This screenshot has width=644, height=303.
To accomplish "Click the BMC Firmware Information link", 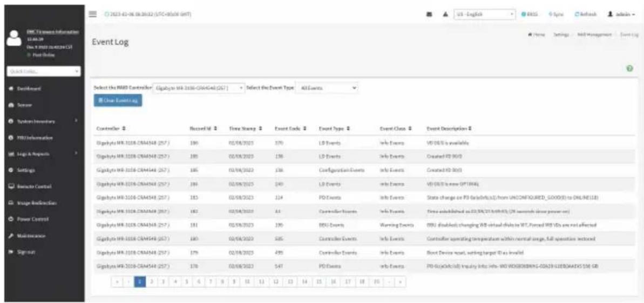I will tap(53, 31).
